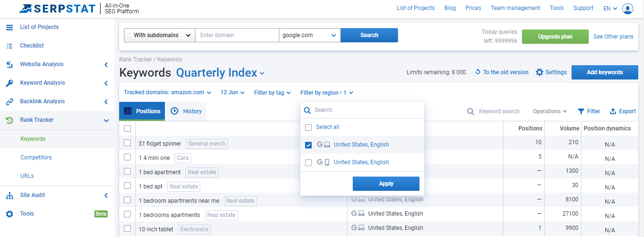This screenshot has height=237, width=644.
Task: Click the Google desktop icon in the checked region option
Action: [324, 145]
